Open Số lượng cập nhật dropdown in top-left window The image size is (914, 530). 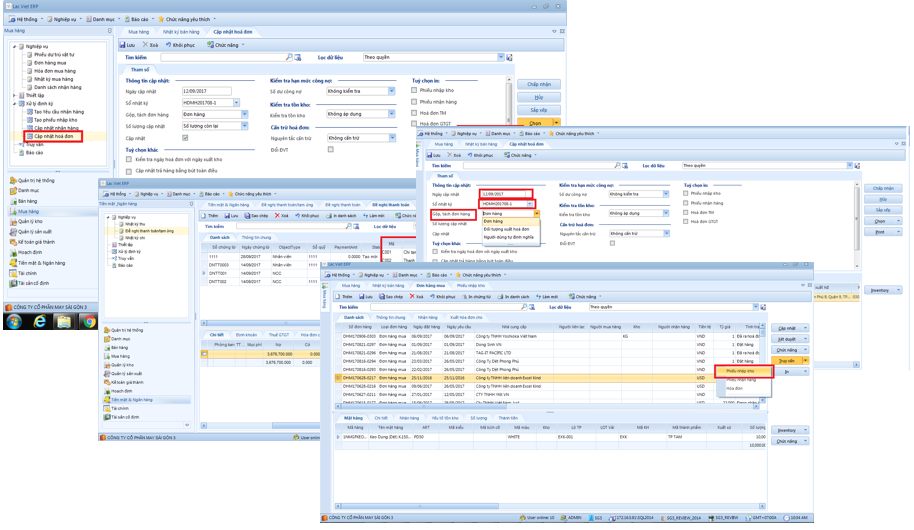pyautogui.click(x=244, y=126)
